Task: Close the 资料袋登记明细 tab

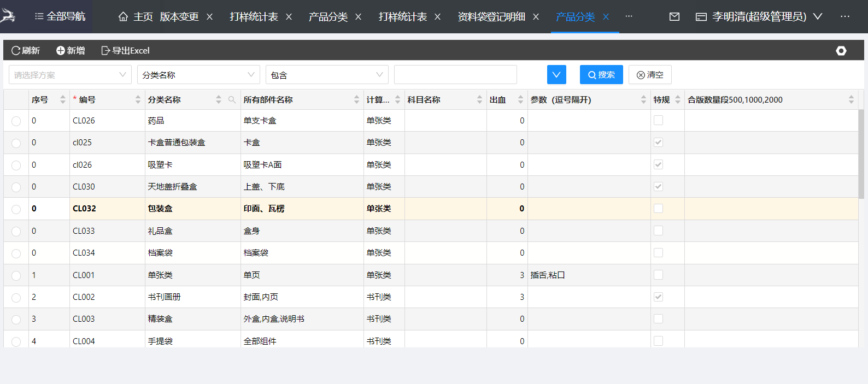Action: coord(536,17)
